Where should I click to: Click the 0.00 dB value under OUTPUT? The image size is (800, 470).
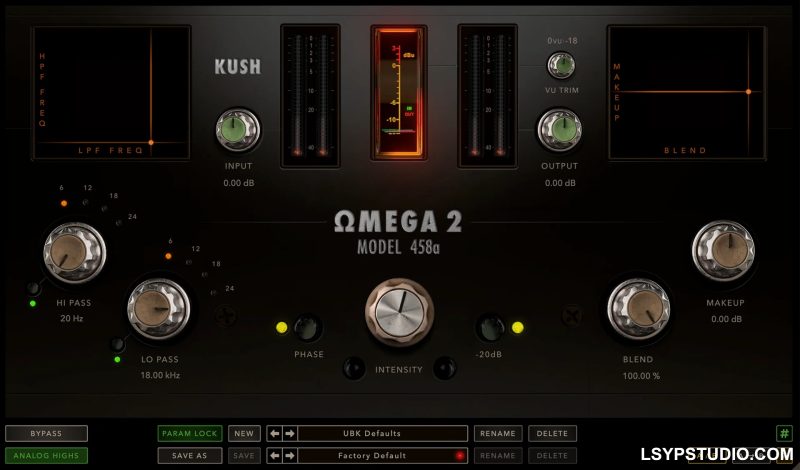pos(560,183)
